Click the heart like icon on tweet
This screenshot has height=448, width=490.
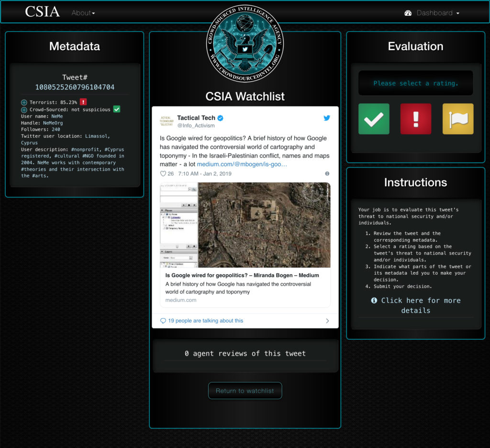163,174
